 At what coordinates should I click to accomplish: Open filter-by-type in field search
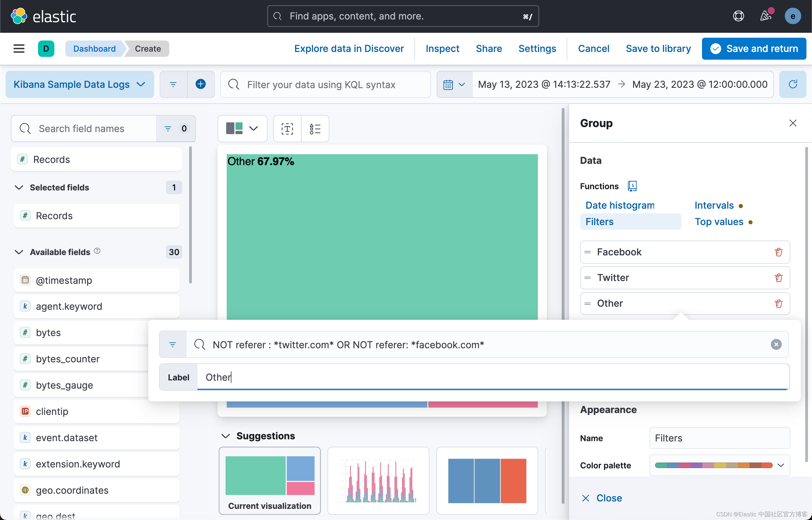176,129
